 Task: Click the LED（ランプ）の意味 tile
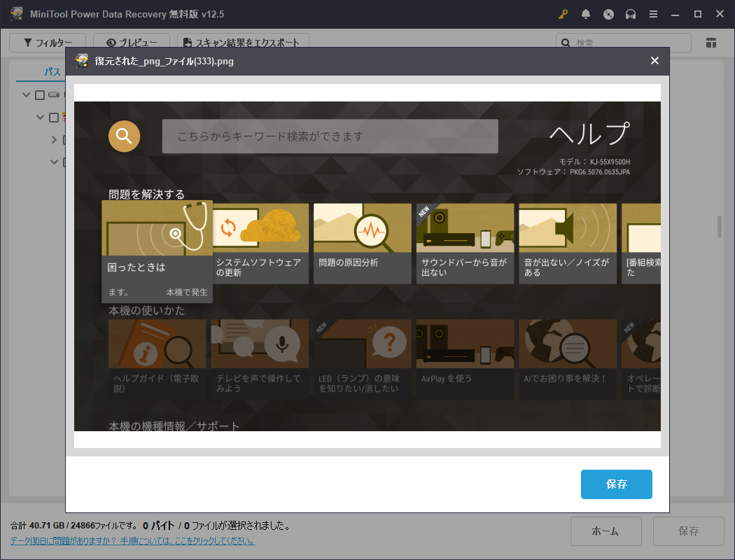pos(363,359)
